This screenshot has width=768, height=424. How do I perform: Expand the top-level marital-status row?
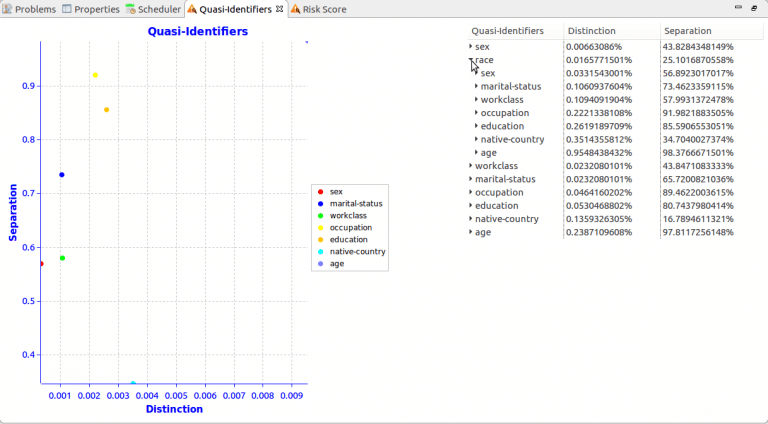(x=471, y=179)
